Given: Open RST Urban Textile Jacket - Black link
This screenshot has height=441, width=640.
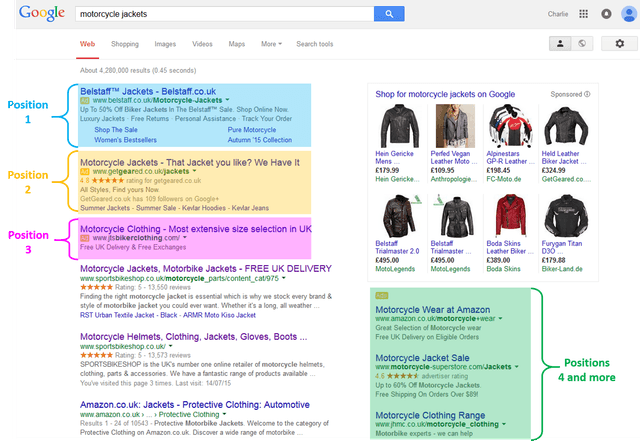Looking at the screenshot, I should [x=129, y=315].
